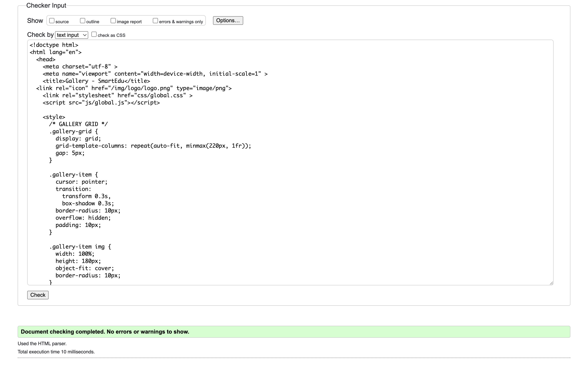Click the script src js/global.js line
The image size is (588, 369).
pos(101,103)
